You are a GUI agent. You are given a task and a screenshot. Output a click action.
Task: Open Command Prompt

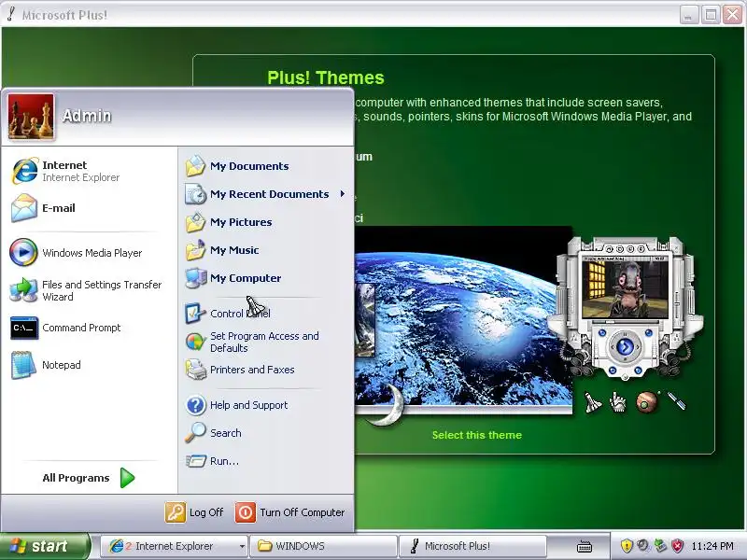[x=65, y=328]
